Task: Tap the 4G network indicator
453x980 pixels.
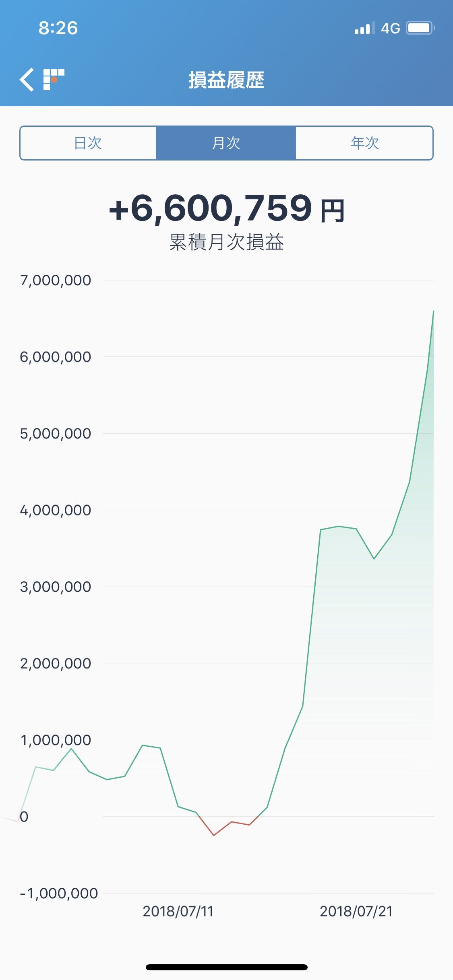Action: point(390,28)
